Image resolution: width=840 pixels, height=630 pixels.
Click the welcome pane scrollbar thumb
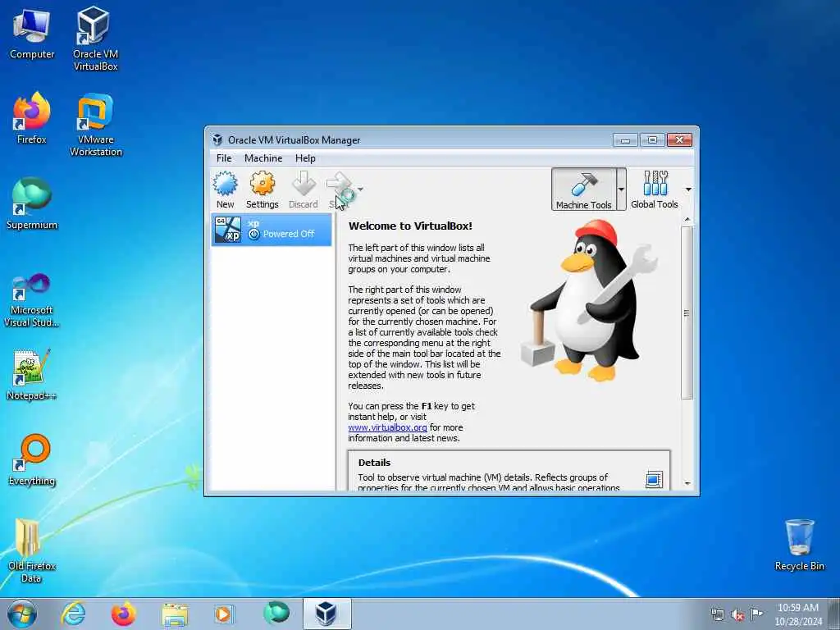687,313
